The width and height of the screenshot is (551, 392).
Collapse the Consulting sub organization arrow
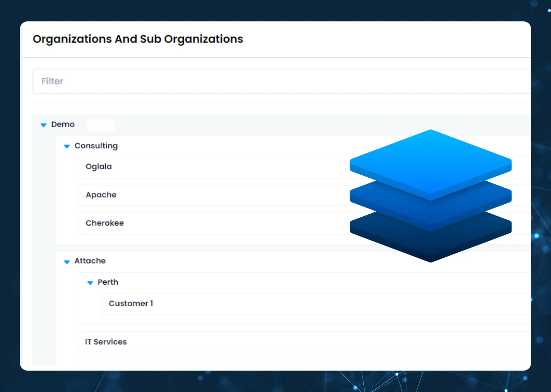pos(67,146)
